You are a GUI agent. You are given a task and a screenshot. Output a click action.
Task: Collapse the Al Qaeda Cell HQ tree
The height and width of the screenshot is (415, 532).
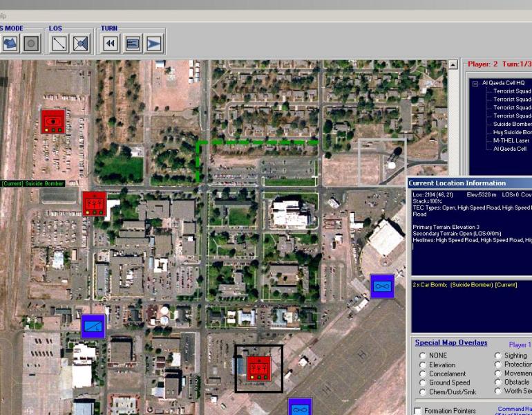point(475,83)
